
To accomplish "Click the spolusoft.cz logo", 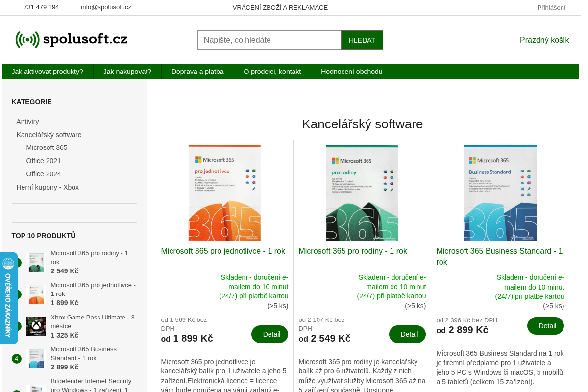I will point(72,39).
